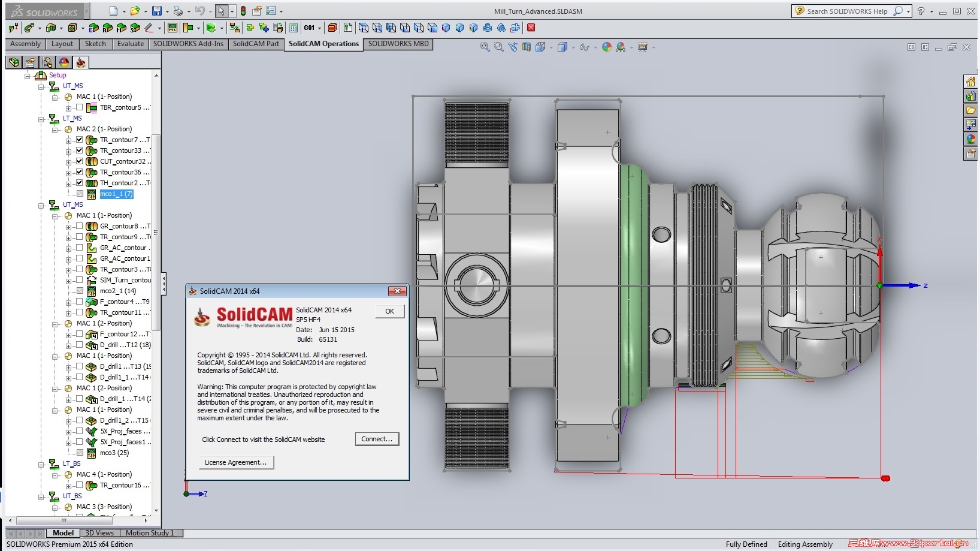This screenshot has height=551, width=980.
Task: Open the Save button dropdown arrow
Action: click(167, 11)
